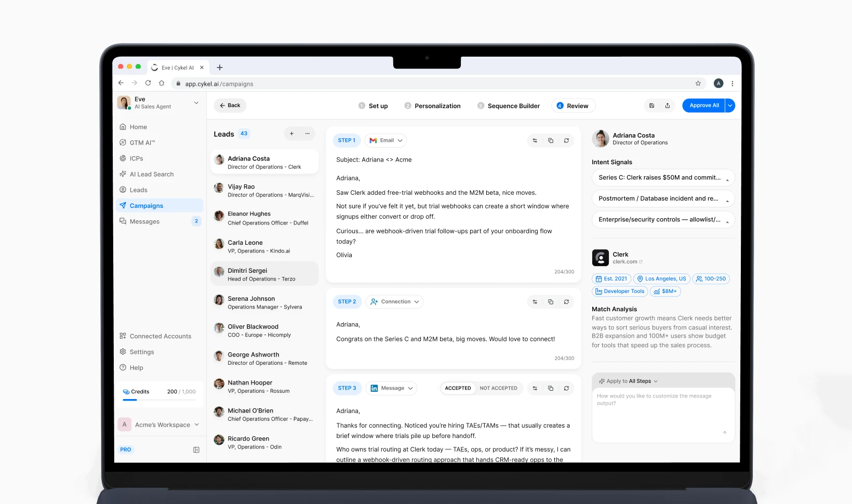Viewport: 852px width, 504px height.
Task: Select the Review step
Action: coord(573,106)
